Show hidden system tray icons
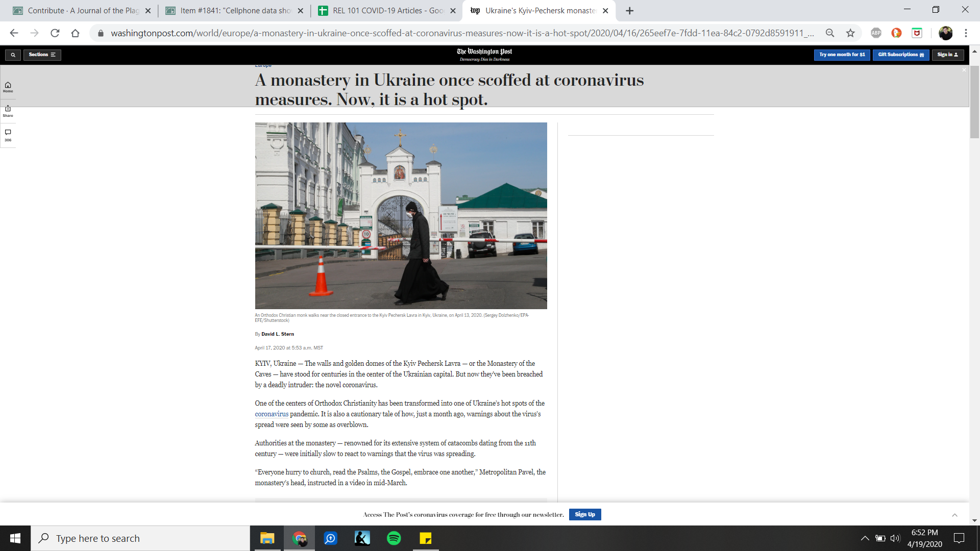The height and width of the screenshot is (551, 980). pyautogui.click(x=865, y=538)
